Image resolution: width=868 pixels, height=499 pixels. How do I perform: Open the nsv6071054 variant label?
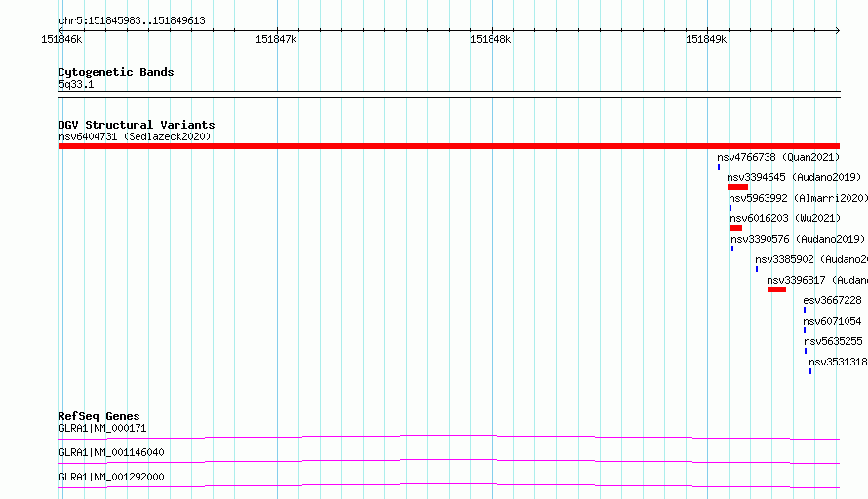tap(832, 321)
